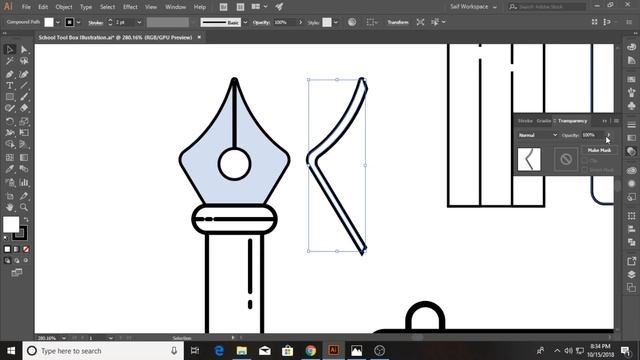Reset to default fill and stroke
640x360 pixels.
coord(5,238)
